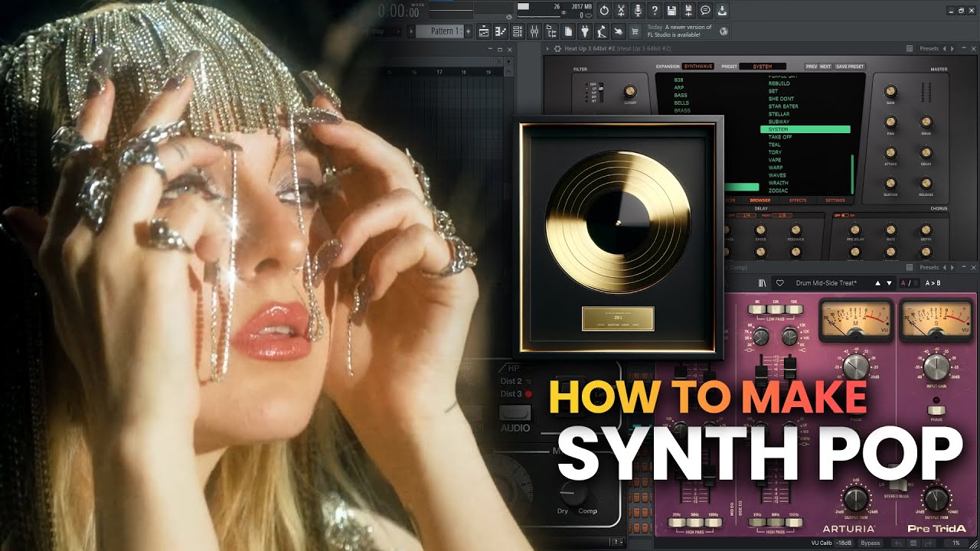Switch to the SETTINGS tab in Heat Up
Screen dimensions: 980x551
(x=835, y=201)
